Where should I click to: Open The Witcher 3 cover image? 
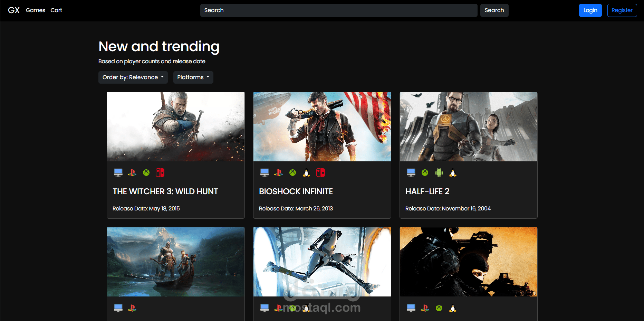pyautogui.click(x=176, y=127)
